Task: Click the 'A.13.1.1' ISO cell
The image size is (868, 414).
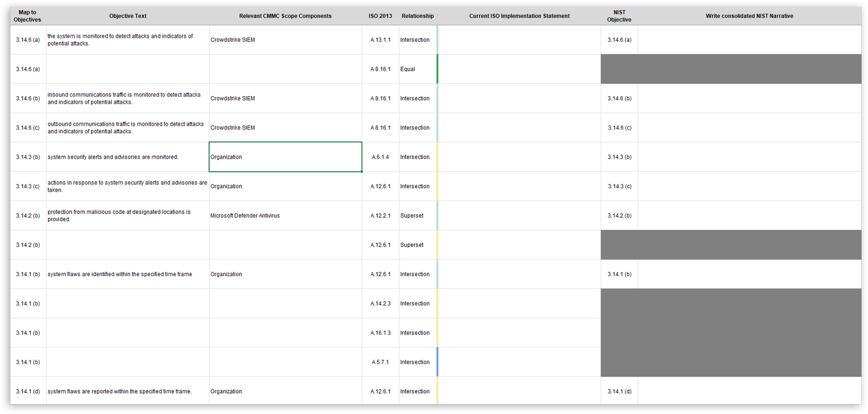Action: coord(380,40)
